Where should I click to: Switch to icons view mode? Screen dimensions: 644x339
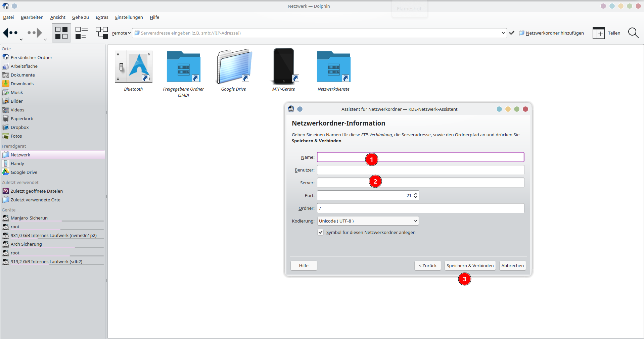(61, 33)
